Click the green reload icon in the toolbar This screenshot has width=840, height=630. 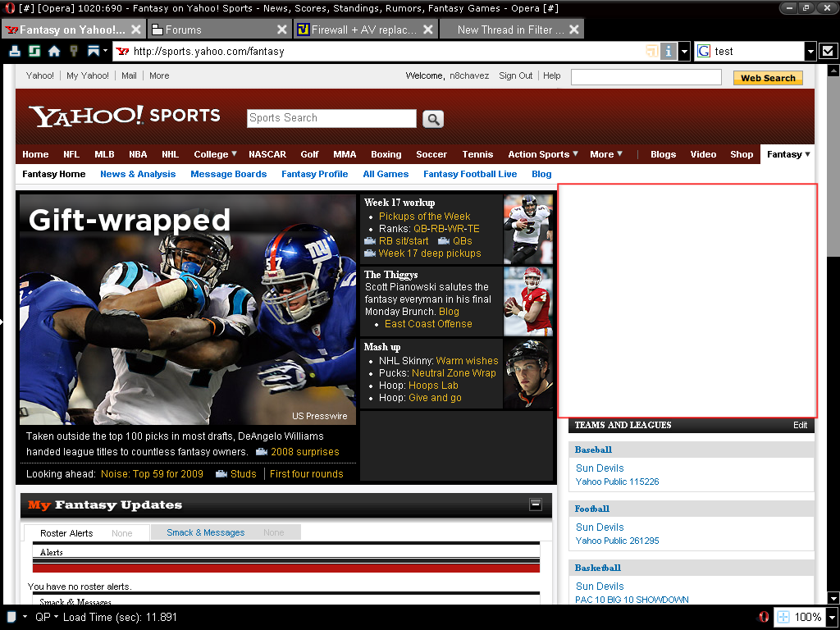coord(34,51)
